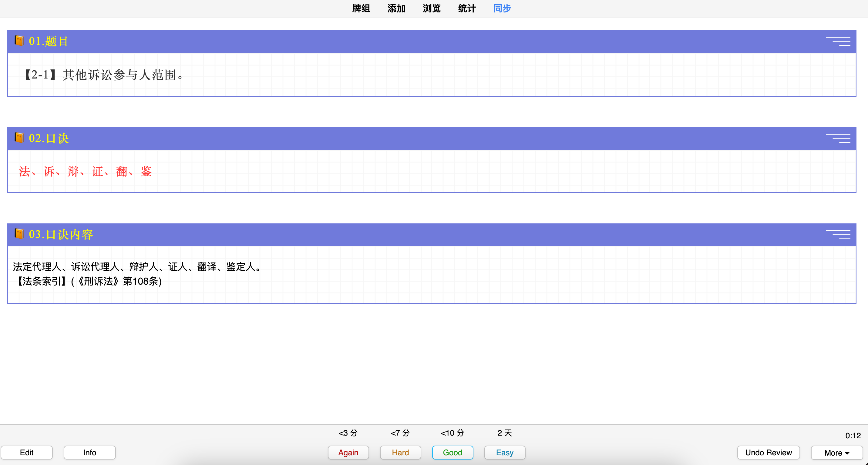Click the 2 天 interval label
This screenshot has height=465, width=868.
click(504, 433)
